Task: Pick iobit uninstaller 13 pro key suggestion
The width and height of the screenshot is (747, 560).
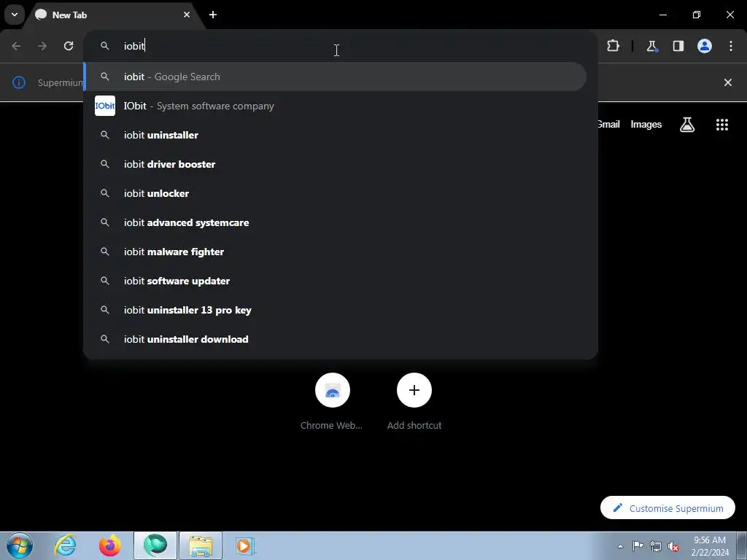Action: click(x=336, y=310)
